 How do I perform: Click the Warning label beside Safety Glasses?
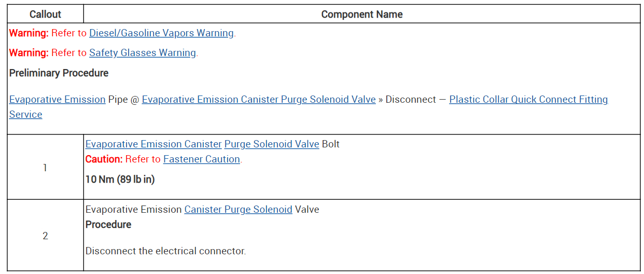click(29, 53)
